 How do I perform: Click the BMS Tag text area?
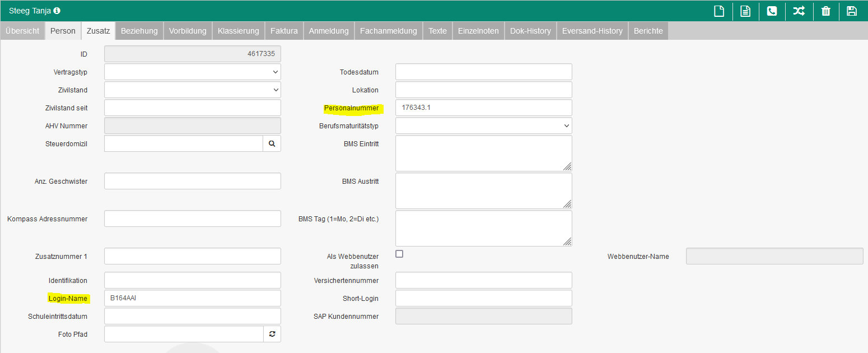click(484, 228)
